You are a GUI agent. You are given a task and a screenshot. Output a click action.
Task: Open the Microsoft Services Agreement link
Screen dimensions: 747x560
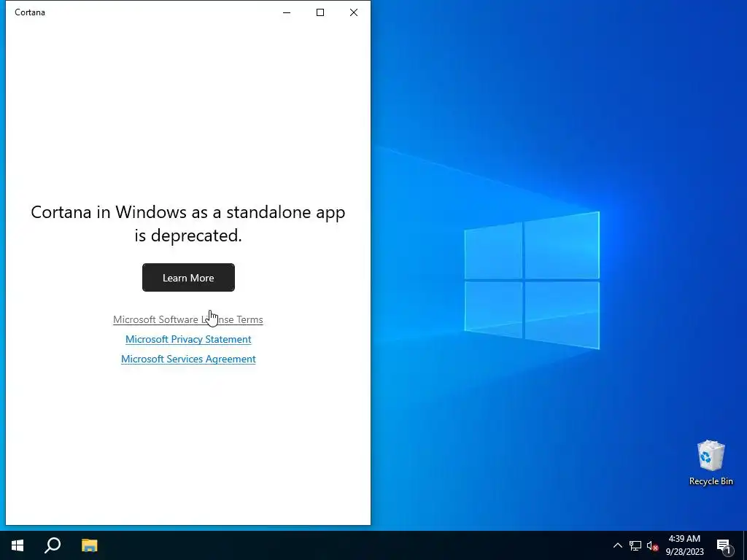click(x=188, y=359)
